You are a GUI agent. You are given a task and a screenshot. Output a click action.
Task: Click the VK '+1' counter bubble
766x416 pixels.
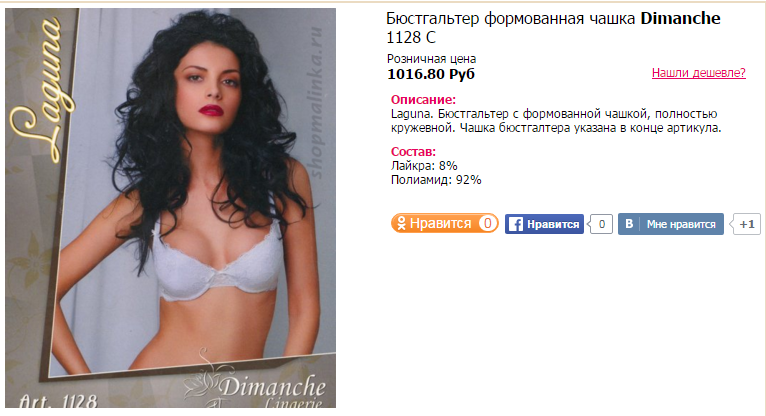click(x=745, y=224)
